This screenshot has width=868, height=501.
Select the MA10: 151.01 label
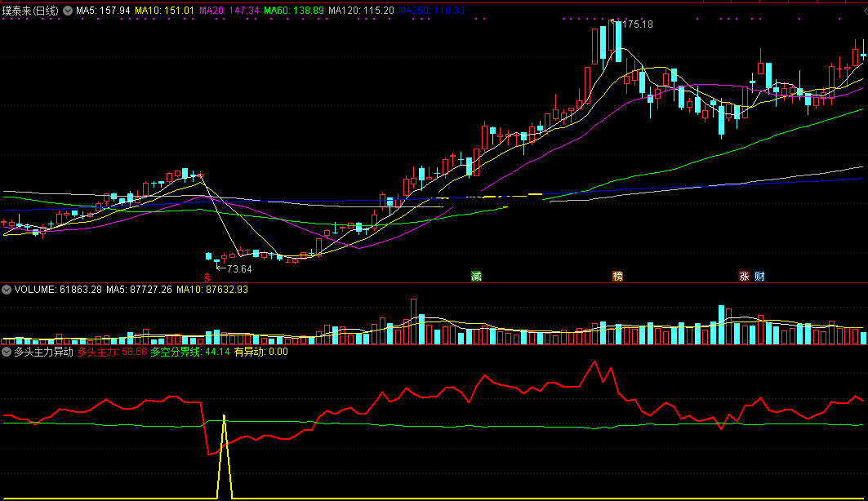[164, 11]
